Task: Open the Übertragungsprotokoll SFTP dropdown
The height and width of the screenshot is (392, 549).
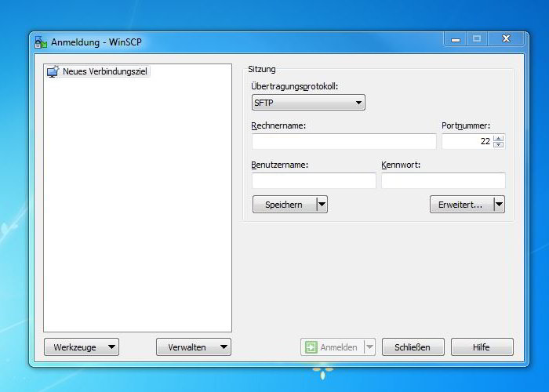Action: click(308, 103)
